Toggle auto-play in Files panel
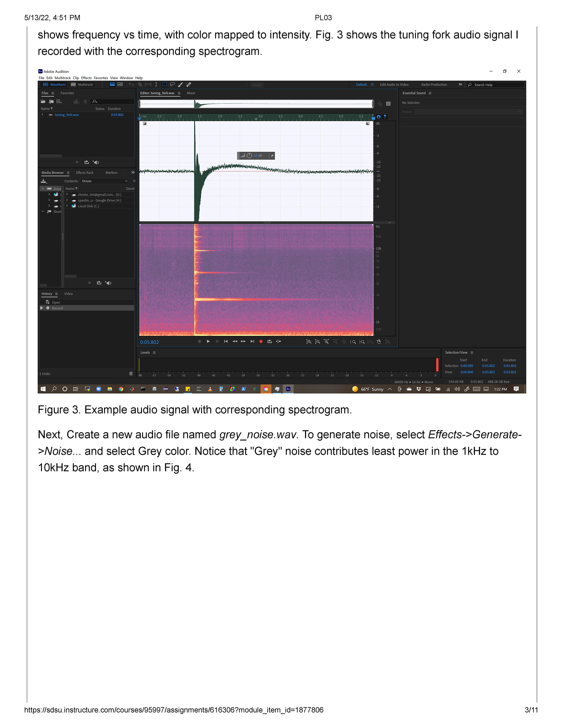The height and width of the screenshot is (728, 563). [96, 162]
